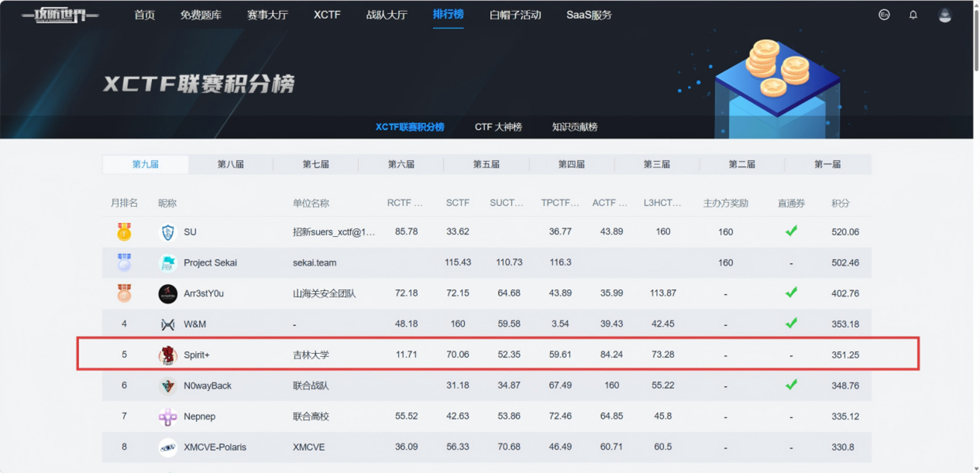This screenshot has width=980, height=473.
Task: Open 战队大厅 in the navigation bar
Action: point(387,15)
